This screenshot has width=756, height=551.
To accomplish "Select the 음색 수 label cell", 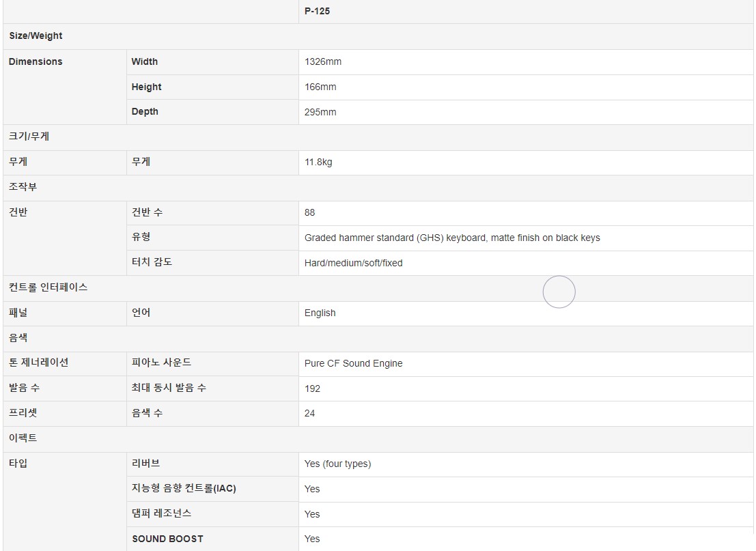I will coord(212,414).
